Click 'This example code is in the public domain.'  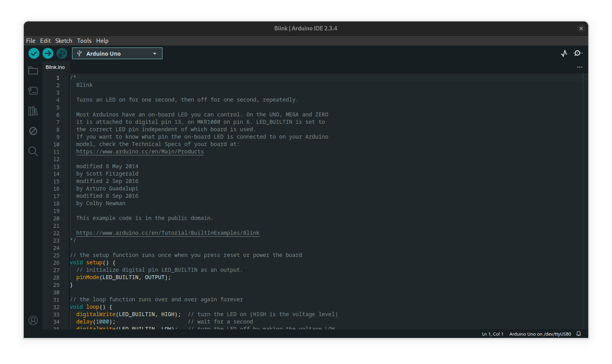pyautogui.click(x=145, y=218)
